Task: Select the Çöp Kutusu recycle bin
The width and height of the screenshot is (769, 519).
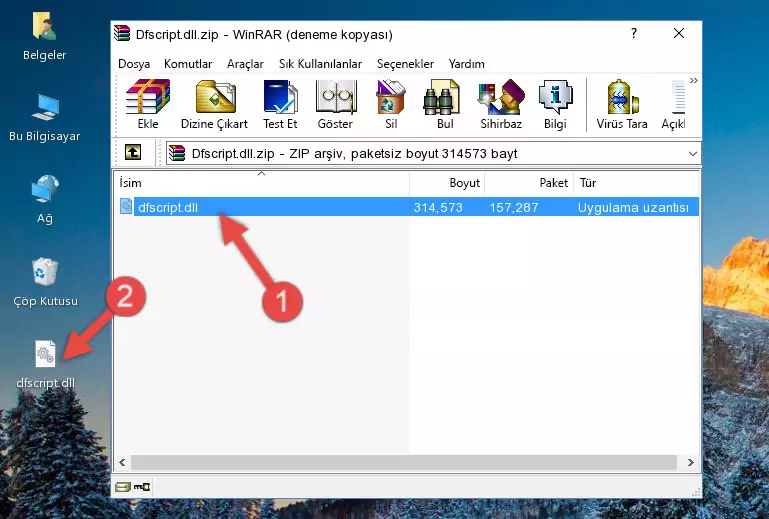Action: [x=45, y=282]
